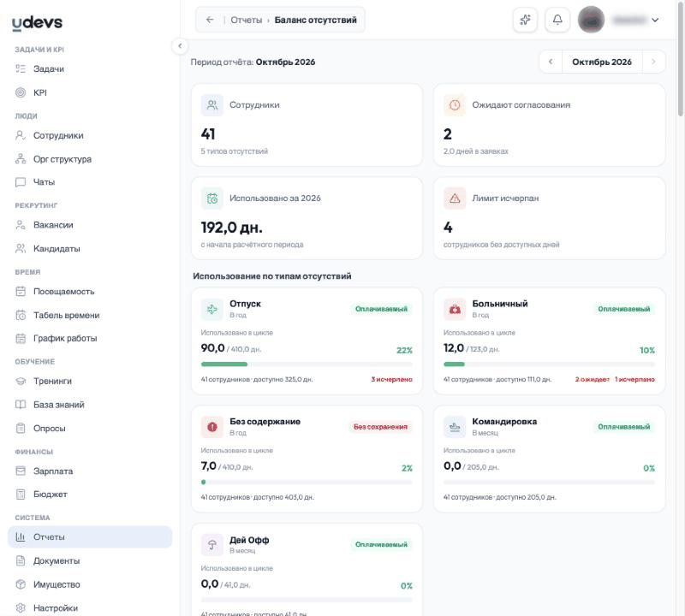685x616 pixels.
Task: Click the База знаний book icon
Action: pos(21,405)
